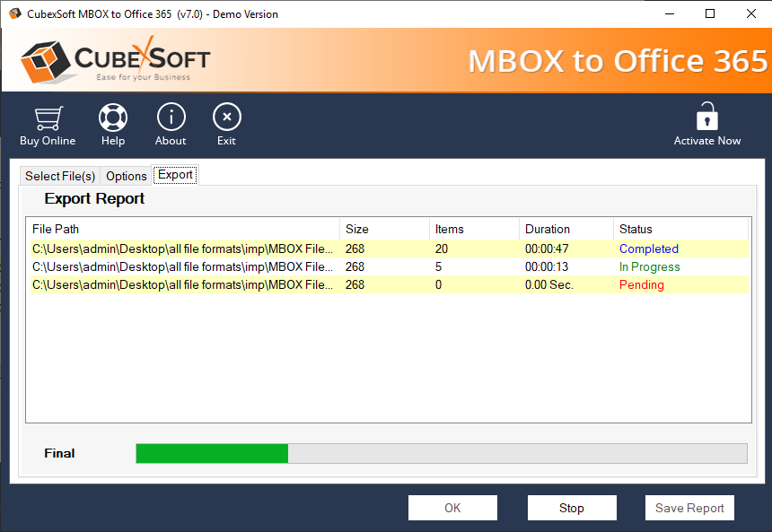The height and width of the screenshot is (532, 772).
Task: Sort by the Size column header
Action: coord(384,229)
